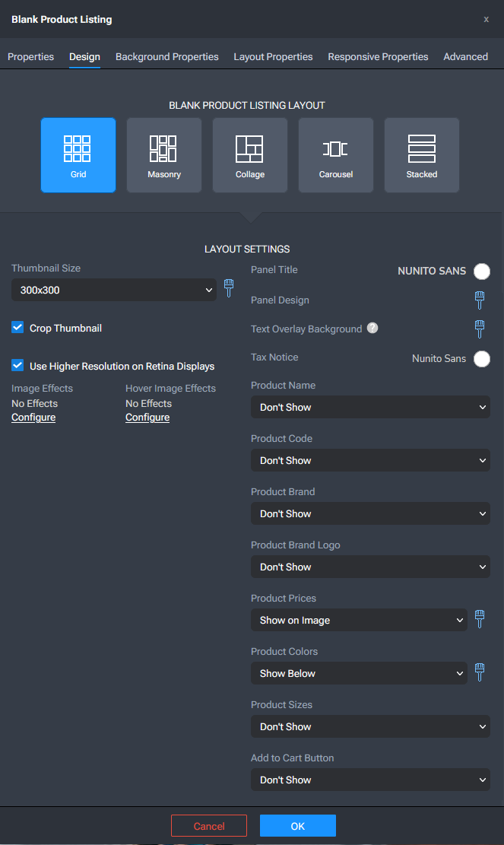Image resolution: width=504 pixels, height=845 pixels.
Task: Open Product Prices style brush
Action: tap(480, 619)
